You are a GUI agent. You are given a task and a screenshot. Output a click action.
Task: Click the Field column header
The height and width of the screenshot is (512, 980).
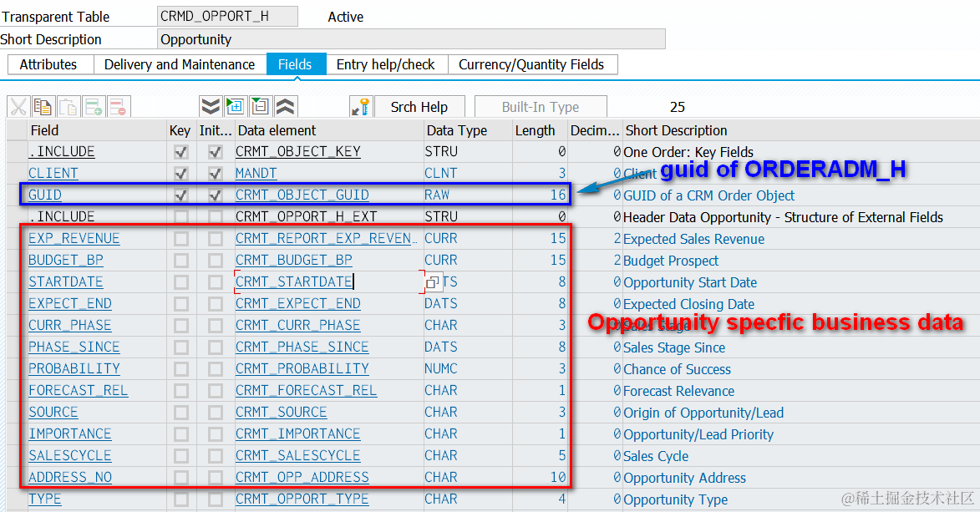click(97, 130)
